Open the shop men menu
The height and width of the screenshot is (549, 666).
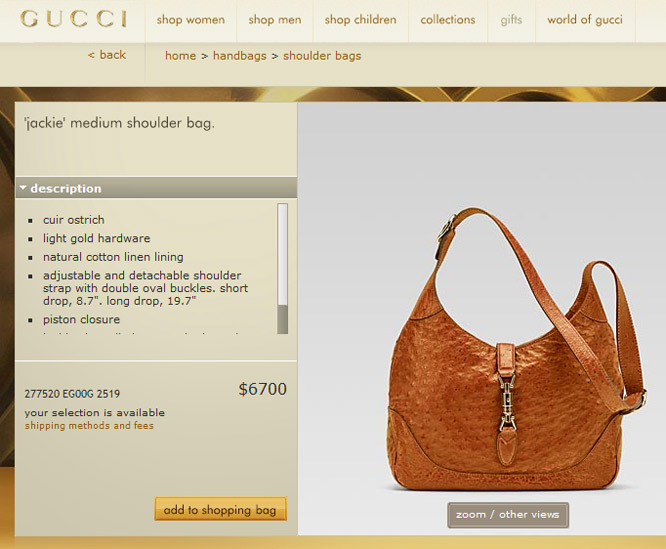275,20
